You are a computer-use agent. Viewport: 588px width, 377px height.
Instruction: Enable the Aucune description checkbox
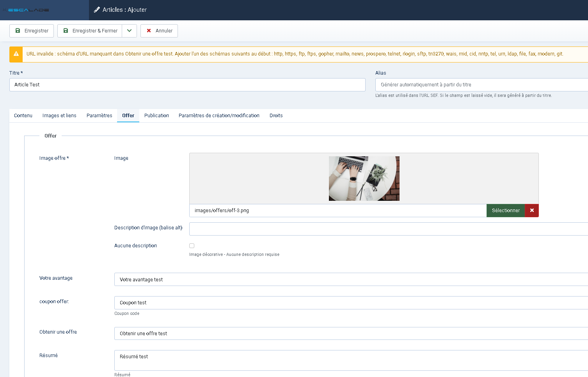(192, 246)
